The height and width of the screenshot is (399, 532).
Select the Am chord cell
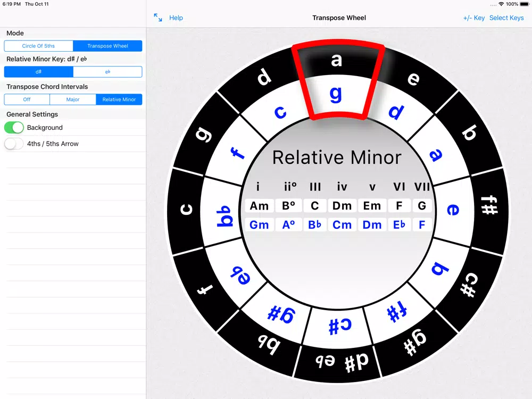pos(259,205)
